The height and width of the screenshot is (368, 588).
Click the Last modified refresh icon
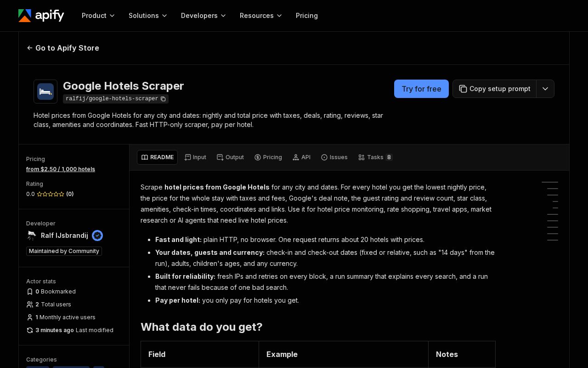pos(30,330)
